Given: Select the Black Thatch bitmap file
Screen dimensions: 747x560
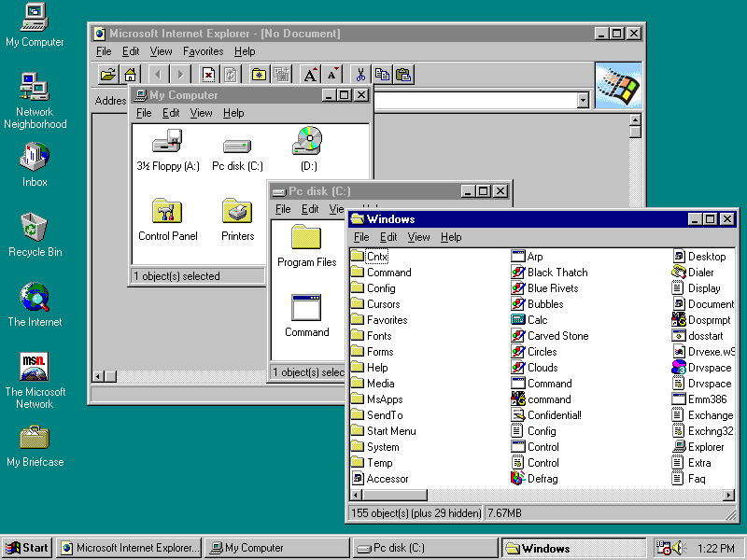Looking at the screenshot, I should pos(549,272).
